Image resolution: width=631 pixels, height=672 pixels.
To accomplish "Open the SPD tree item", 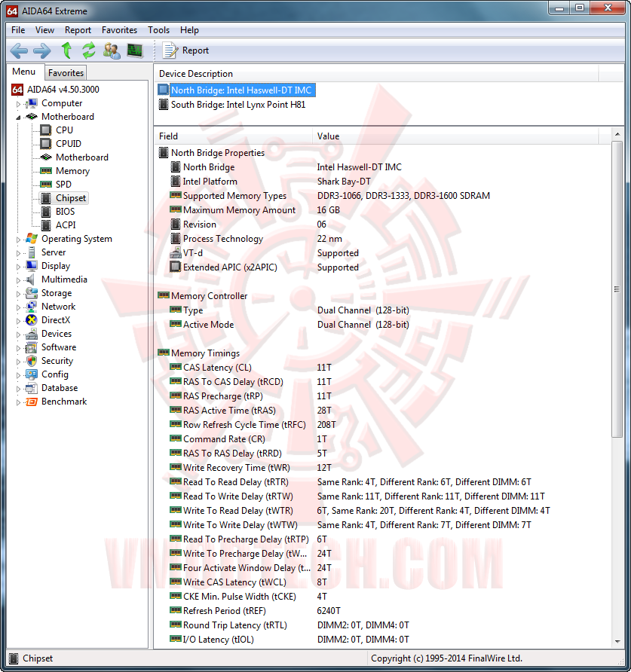I will pyautogui.click(x=63, y=185).
